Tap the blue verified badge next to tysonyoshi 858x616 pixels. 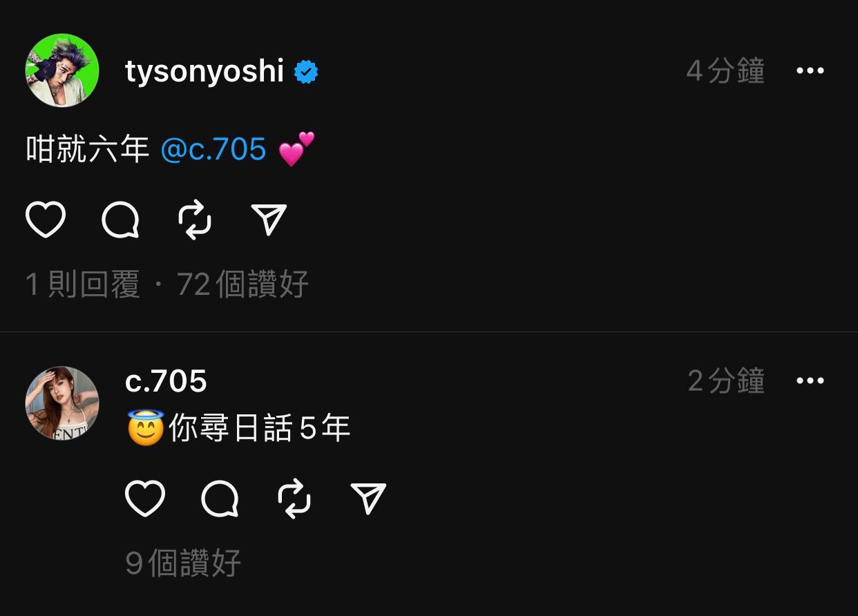pyautogui.click(x=306, y=72)
